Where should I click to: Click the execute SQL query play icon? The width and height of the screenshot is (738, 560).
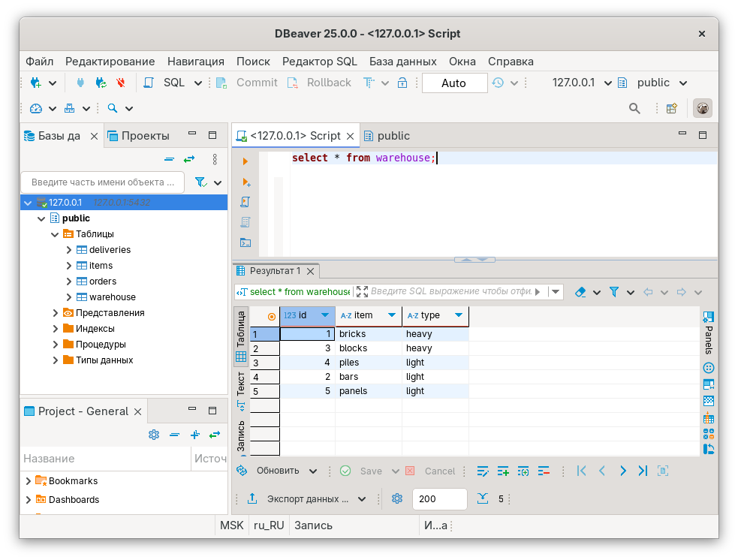click(245, 161)
